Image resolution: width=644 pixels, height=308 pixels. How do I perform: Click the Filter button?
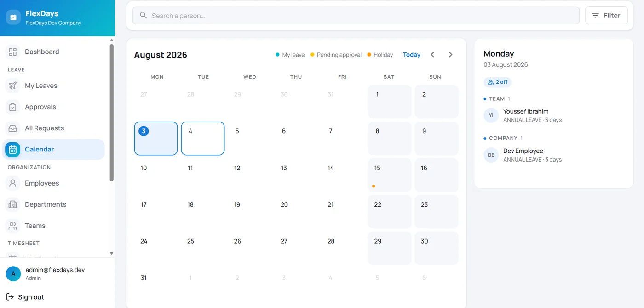coord(606,16)
